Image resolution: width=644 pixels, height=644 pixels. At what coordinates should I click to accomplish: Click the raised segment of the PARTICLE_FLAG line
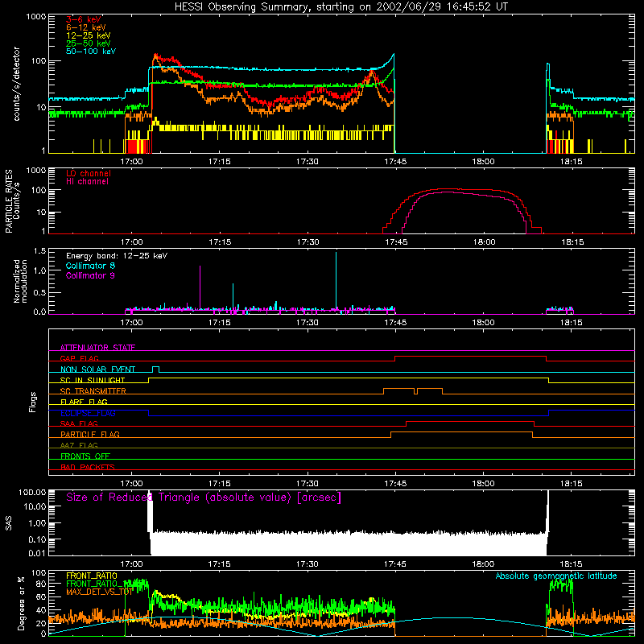[461, 432]
